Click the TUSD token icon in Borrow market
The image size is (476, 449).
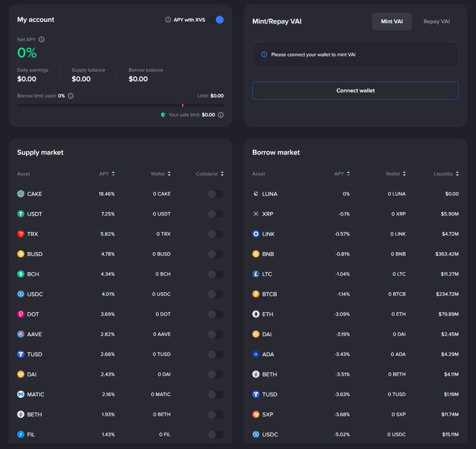point(256,394)
